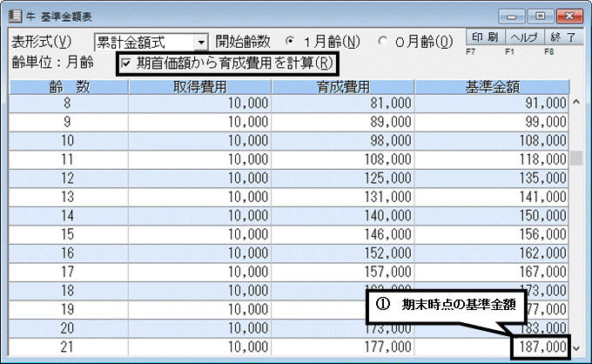The width and height of the screenshot is (592, 364).
Task: Toggle 期首価額から育成費用を計算(R) checkbox
Action: point(126,63)
